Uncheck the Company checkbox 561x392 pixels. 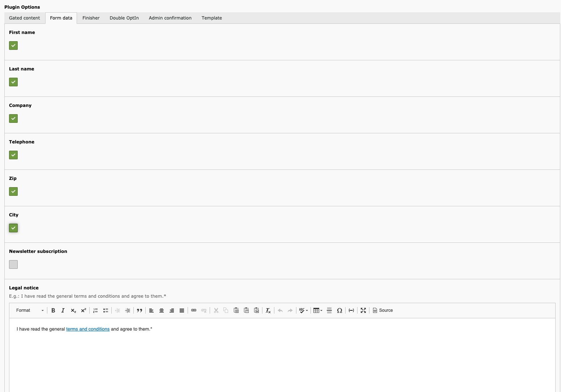(13, 119)
